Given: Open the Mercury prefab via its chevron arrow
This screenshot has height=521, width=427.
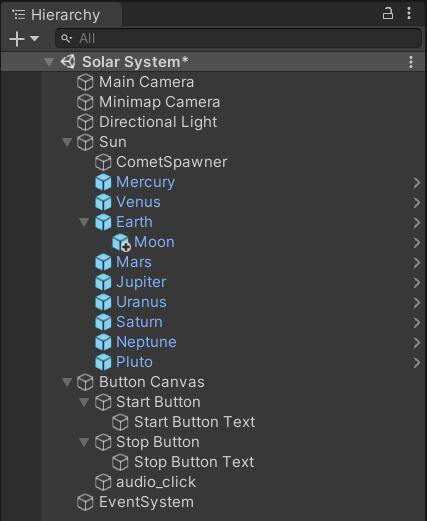Looking at the screenshot, I should [417, 183].
